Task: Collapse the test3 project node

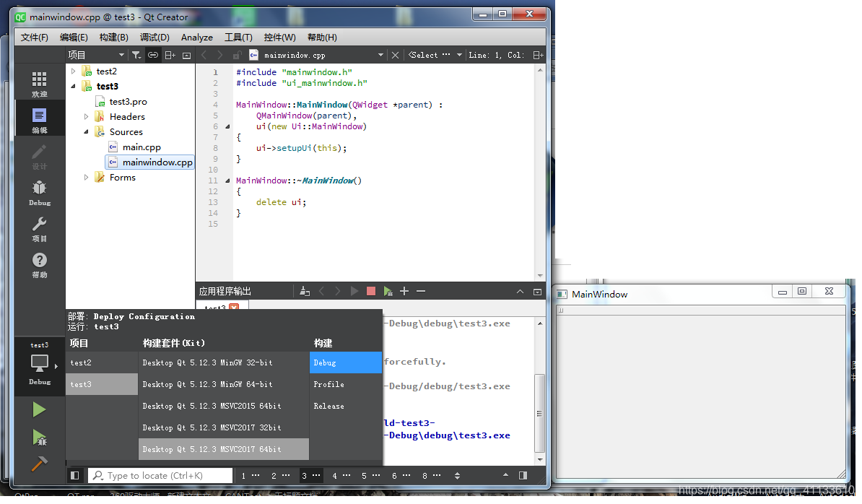Action: pyautogui.click(x=73, y=87)
